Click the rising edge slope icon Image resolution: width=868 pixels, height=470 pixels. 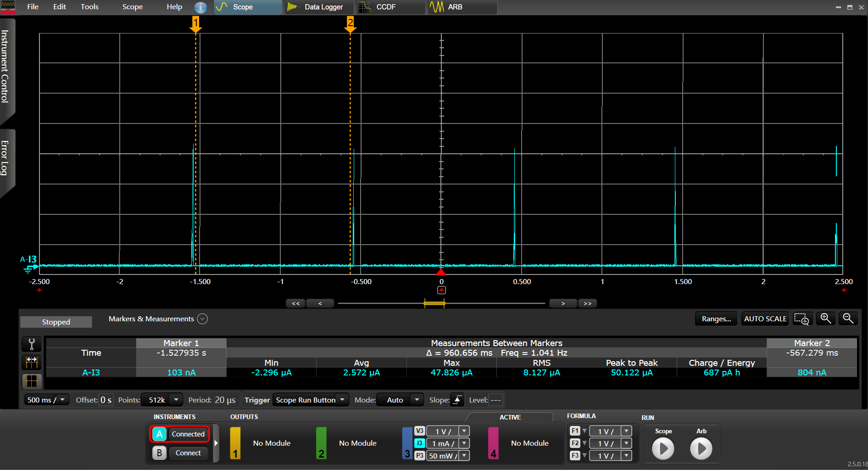pyautogui.click(x=457, y=400)
